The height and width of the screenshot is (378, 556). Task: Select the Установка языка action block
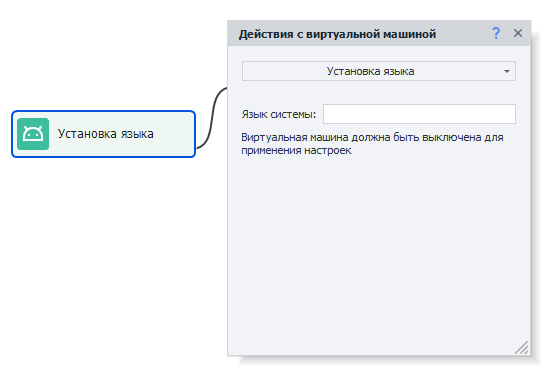tap(104, 134)
